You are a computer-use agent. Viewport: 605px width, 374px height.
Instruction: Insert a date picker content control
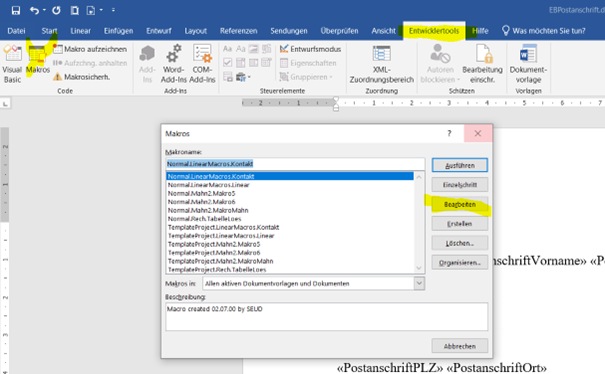click(x=267, y=63)
